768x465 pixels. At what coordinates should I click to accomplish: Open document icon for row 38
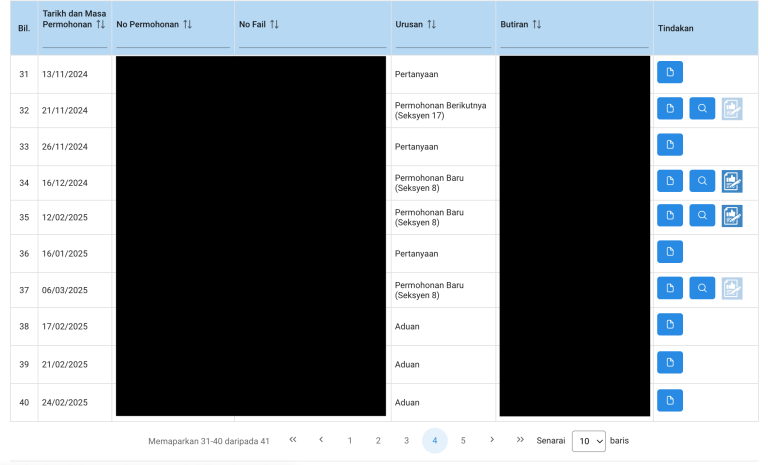pyautogui.click(x=670, y=324)
